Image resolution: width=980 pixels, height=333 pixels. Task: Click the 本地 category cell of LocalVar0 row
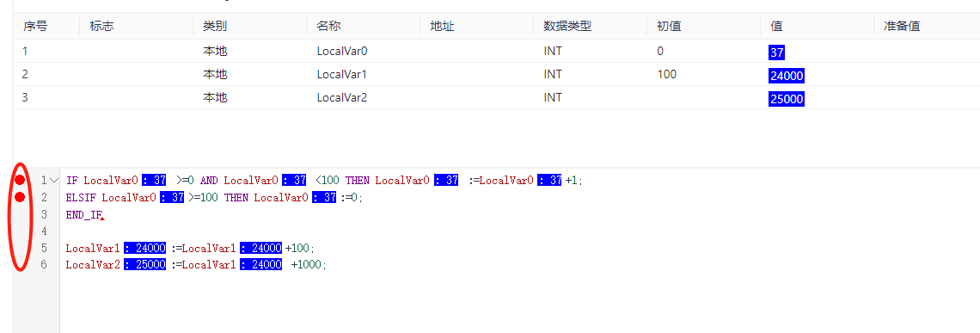coord(215,52)
